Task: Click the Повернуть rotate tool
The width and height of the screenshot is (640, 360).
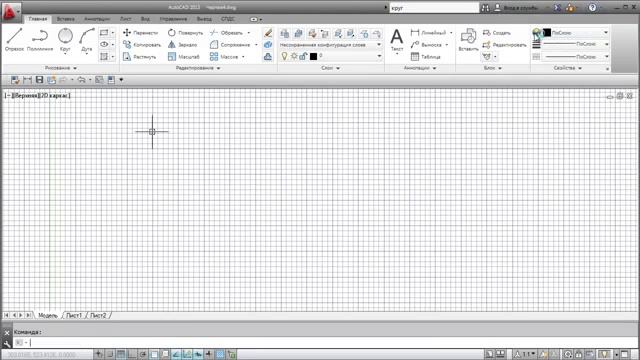Action: pyautogui.click(x=185, y=33)
